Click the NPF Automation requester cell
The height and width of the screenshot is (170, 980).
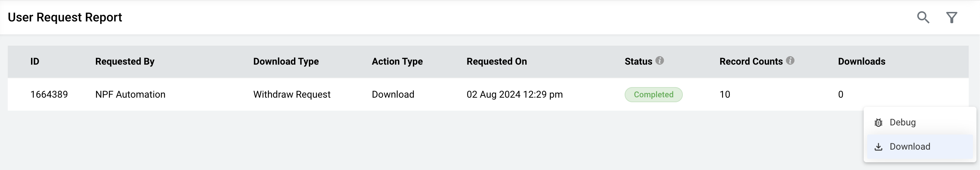130,94
